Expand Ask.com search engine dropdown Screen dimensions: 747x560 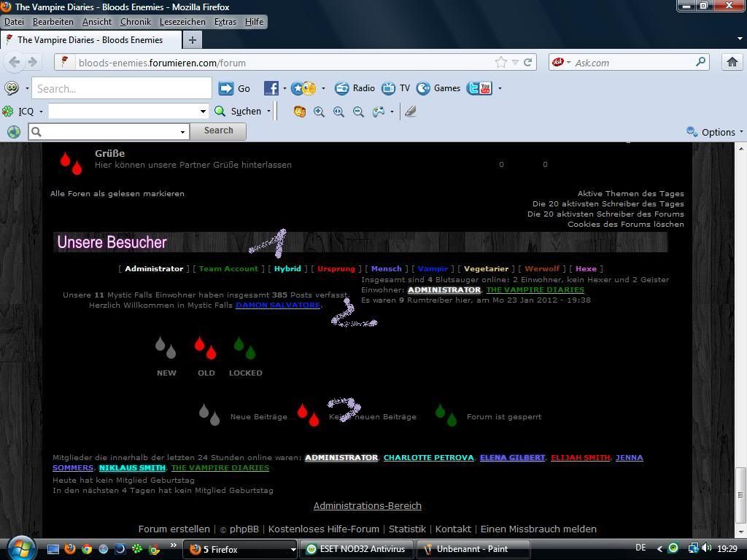(x=569, y=63)
